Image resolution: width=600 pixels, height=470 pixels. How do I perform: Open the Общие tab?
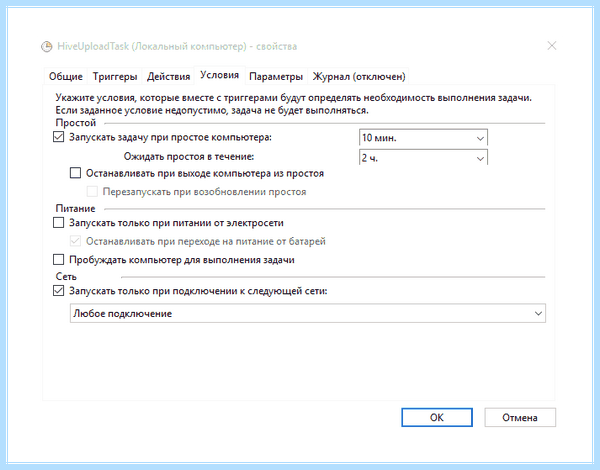click(66, 77)
